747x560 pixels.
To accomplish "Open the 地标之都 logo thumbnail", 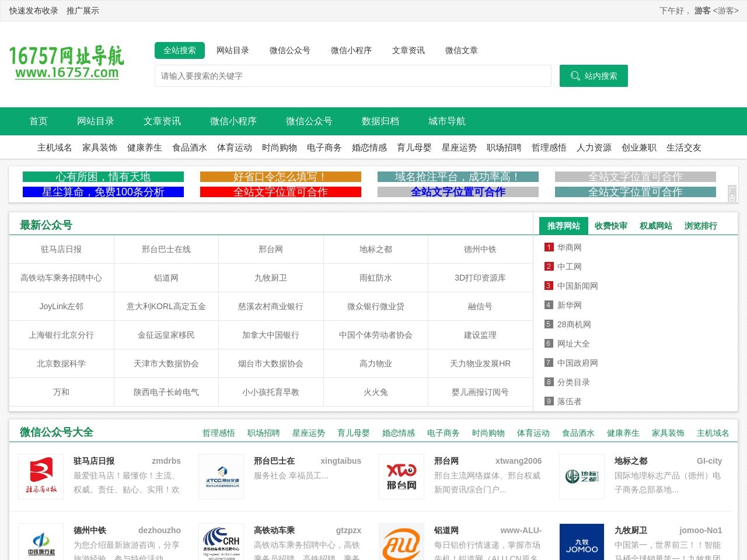I will click(582, 477).
